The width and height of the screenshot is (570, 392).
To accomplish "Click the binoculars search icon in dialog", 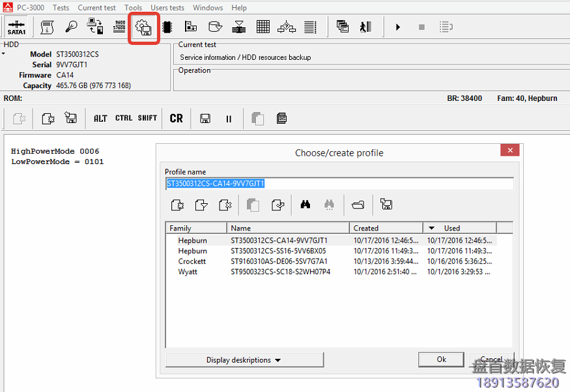I will (305, 205).
